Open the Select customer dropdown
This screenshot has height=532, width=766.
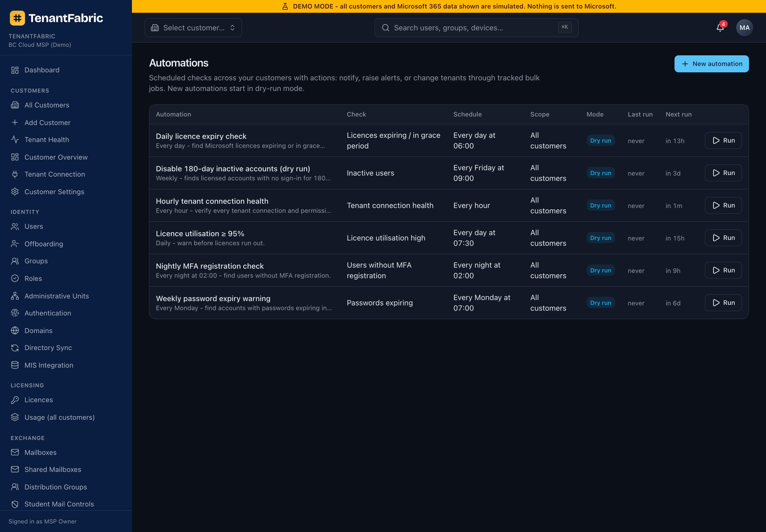coord(193,28)
